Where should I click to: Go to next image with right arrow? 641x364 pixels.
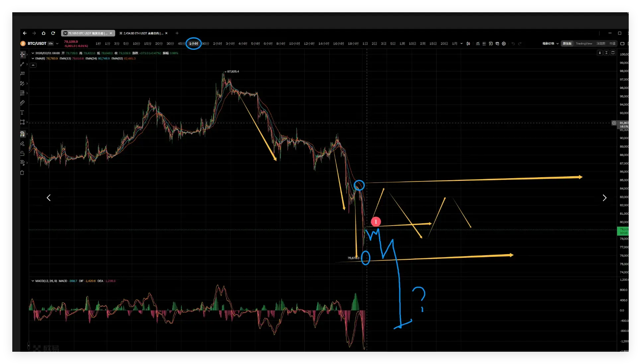coord(604,198)
